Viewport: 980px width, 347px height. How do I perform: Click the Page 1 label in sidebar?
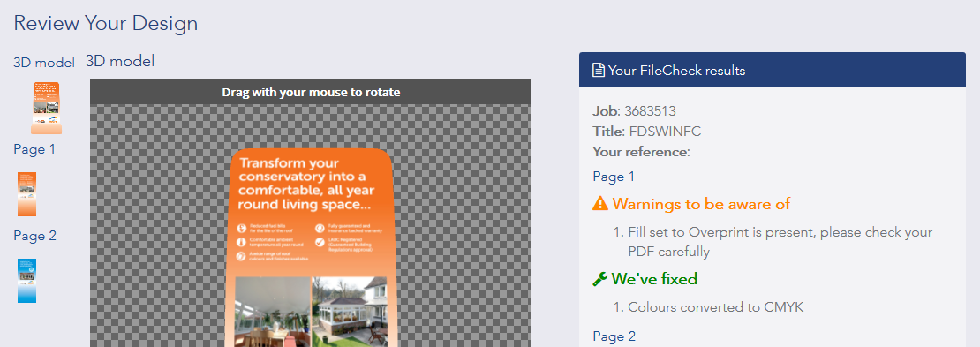(x=34, y=149)
